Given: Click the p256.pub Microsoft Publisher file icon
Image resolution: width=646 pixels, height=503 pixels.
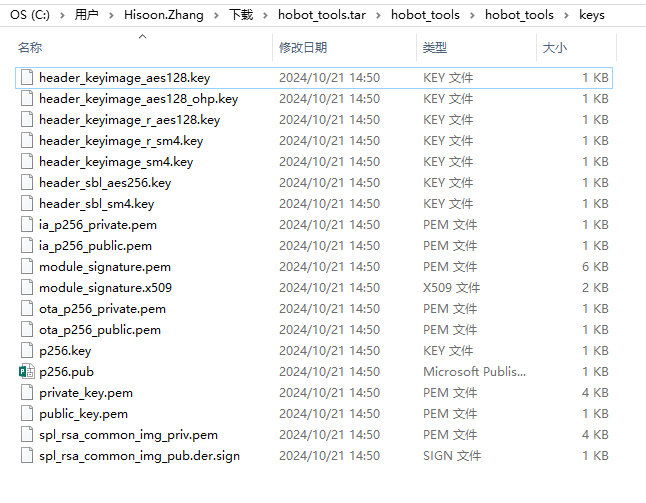Looking at the screenshot, I should coord(26,372).
